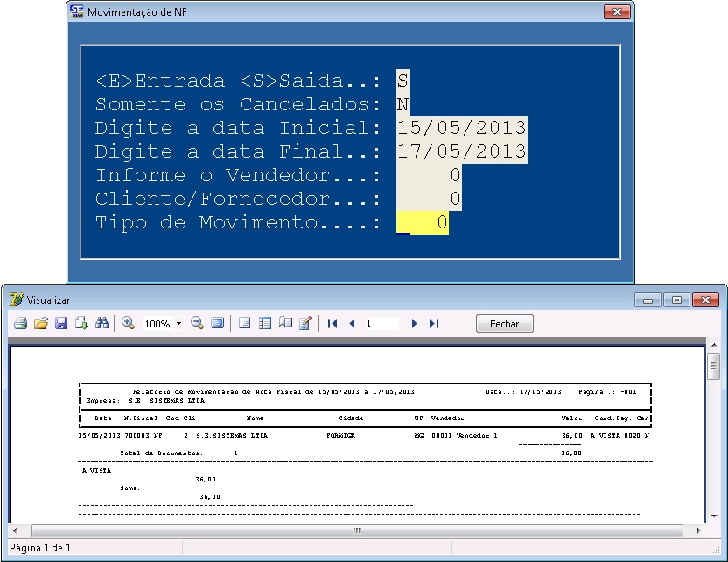
Task: Go to the first page of the report
Action: (x=332, y=324)
